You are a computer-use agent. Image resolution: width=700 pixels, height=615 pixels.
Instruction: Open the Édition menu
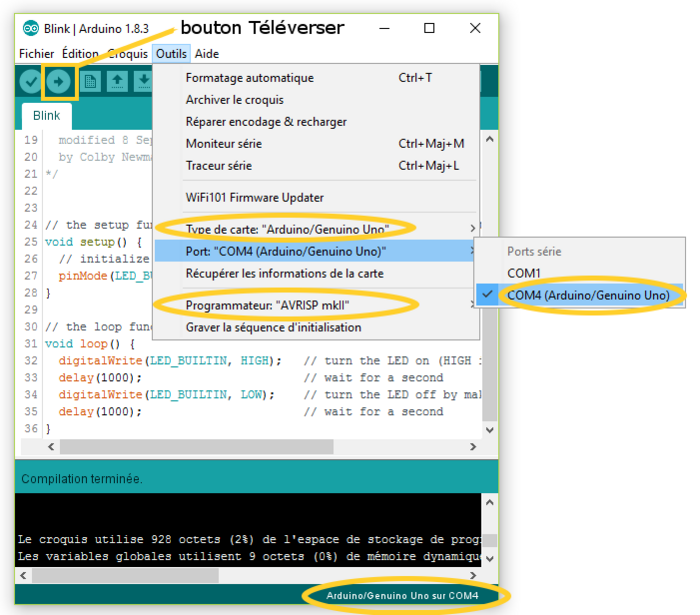pyautogui.click(x=80, y=54)
